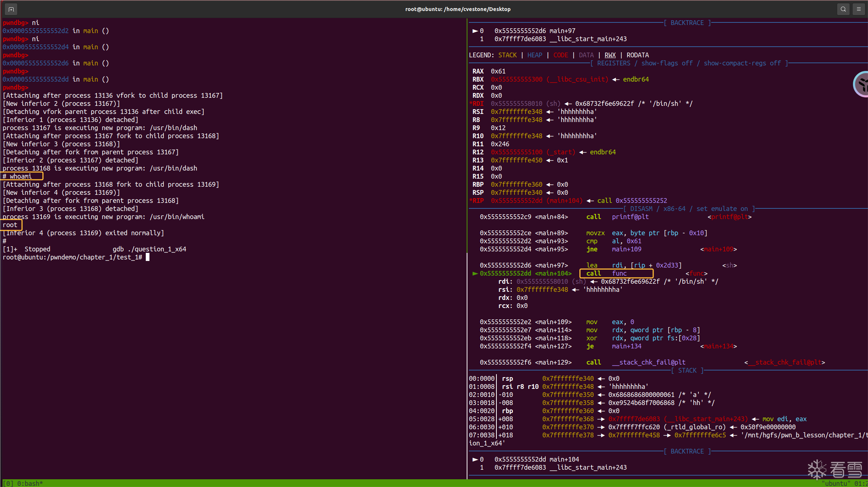Screen dimensions: 868x487
Task: Click the window title text in title bar
Action: 457,9
